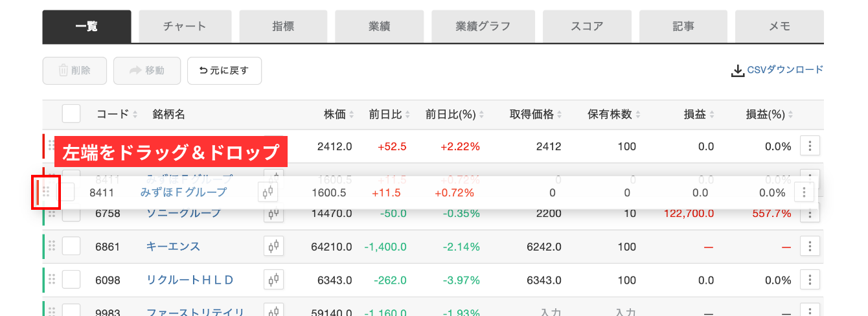Check the checkbox for 6098 リクルートHLD
This screenshot has width=868, height=316.
(x=71, y=280)
